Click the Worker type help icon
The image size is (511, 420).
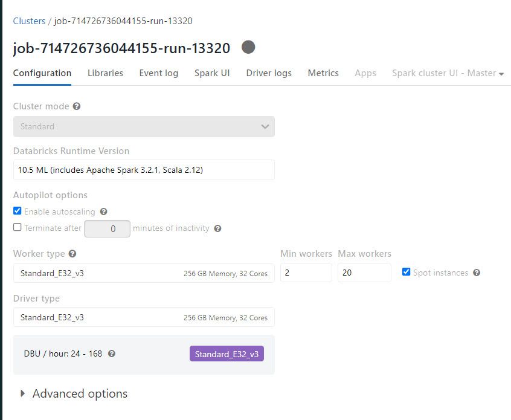click(72, 254)
